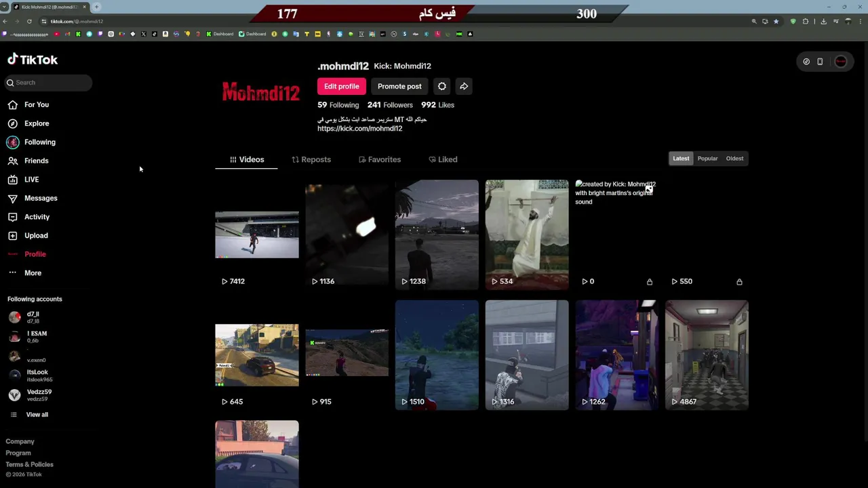The width and height of the screenshot is (868, 488).
Task: Click the address bar URL
Action: [77, 22]
